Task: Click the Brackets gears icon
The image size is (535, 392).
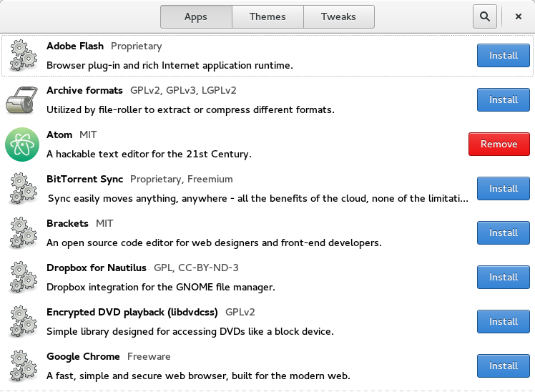Action: coord(21,233)
